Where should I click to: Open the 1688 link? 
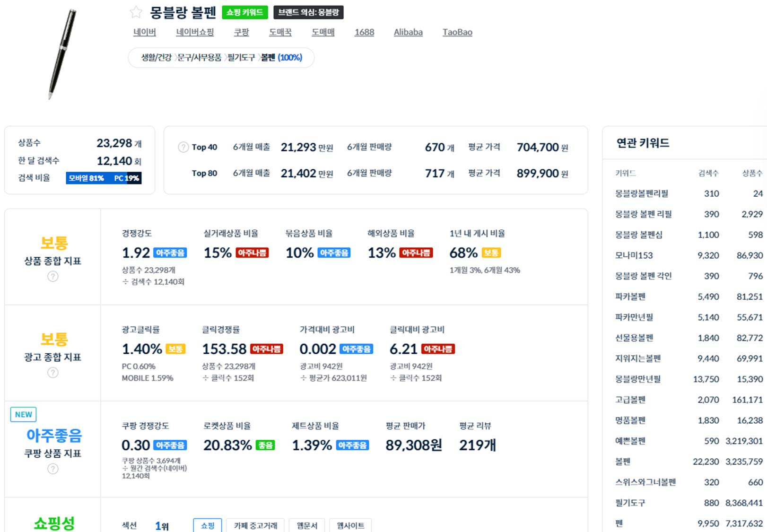point(364,32)
